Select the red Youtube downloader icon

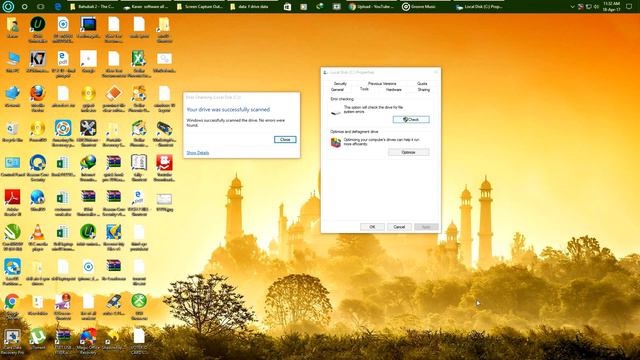coord(164,167)
